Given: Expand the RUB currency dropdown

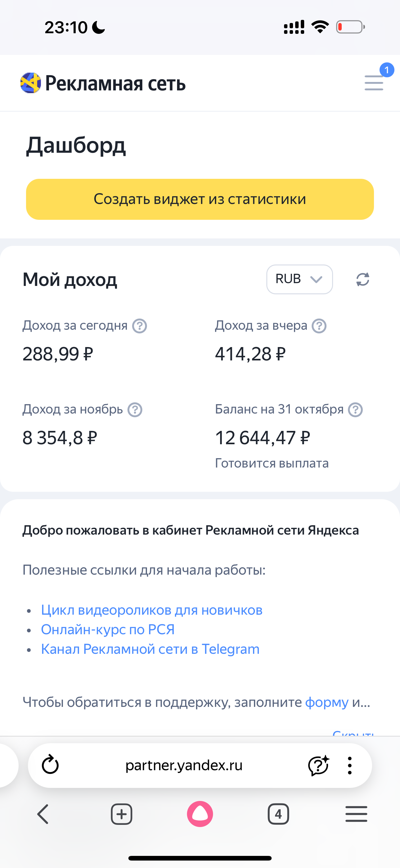Looking at the screenshot, I should click(x=299, y=279).
